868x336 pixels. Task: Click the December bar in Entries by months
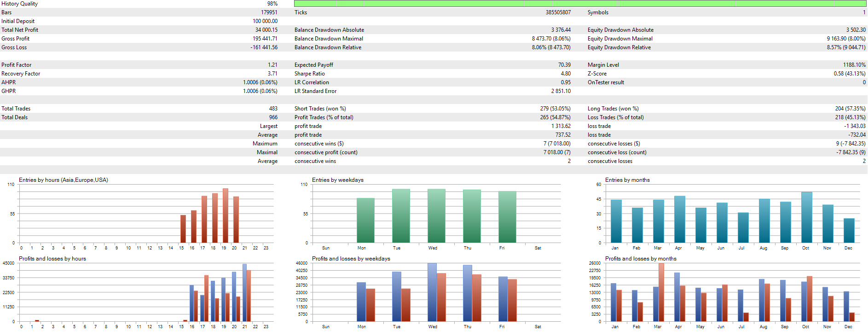pos(849,230)
